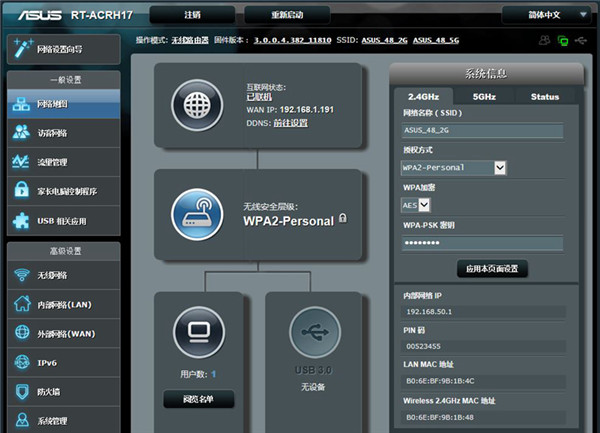Image resolution: width=600 pixels, height=433 pixels.
Task: Open 网络设置向导 setup wizard
Action: tap(60, 47)
